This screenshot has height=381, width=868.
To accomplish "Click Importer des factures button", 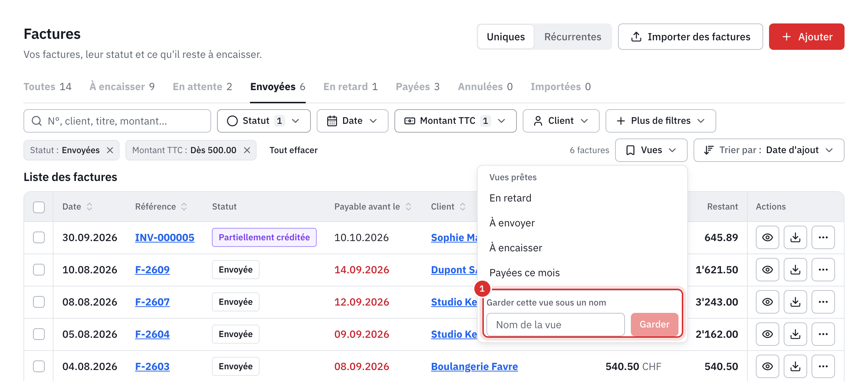I will coord(690,37).
